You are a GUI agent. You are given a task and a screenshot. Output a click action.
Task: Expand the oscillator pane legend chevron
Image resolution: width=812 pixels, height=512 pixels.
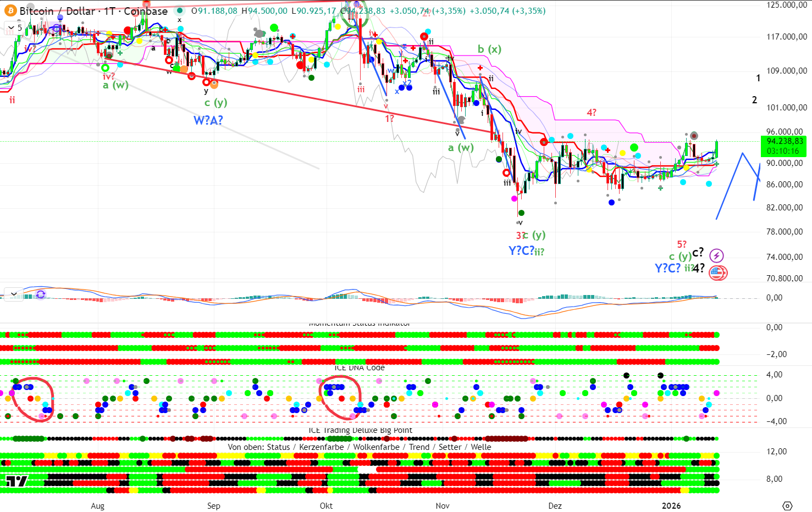[x=13, y=294]
